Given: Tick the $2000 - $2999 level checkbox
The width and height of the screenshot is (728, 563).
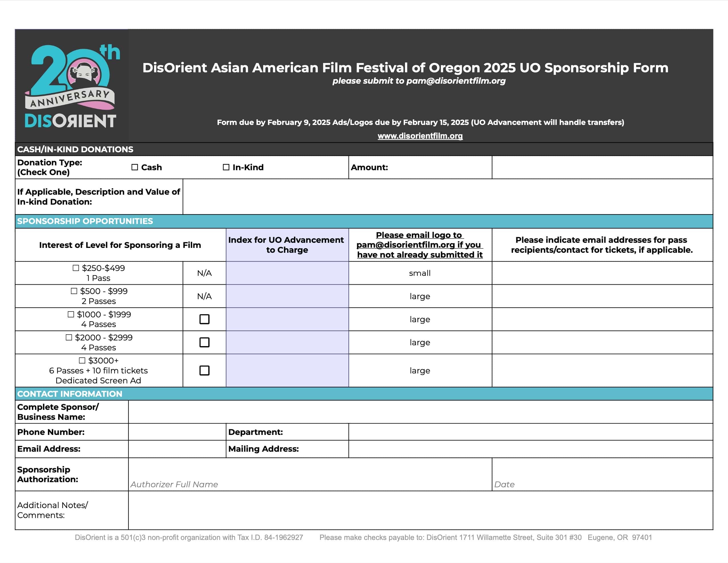Looking at the screenshot, I should click(69, 337).
